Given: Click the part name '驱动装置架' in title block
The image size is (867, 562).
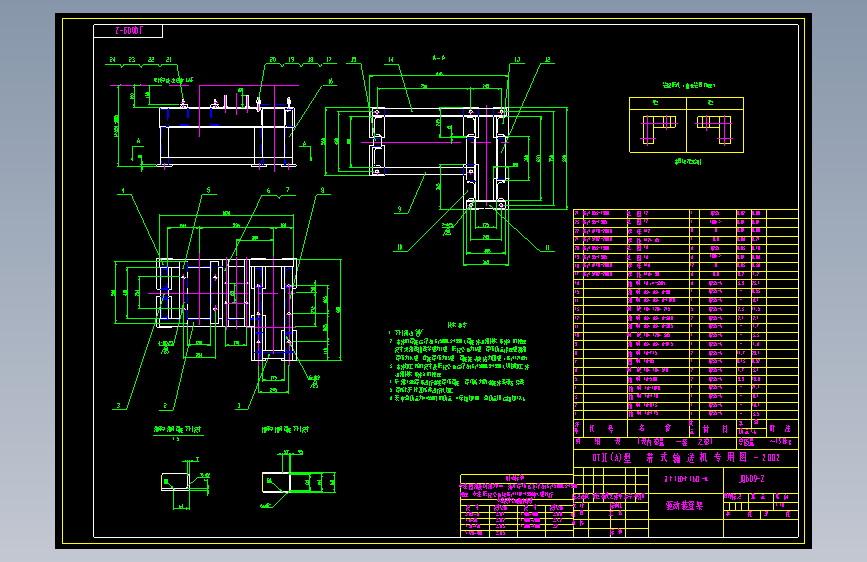Looking at the screenshot, I should point(684,506).
